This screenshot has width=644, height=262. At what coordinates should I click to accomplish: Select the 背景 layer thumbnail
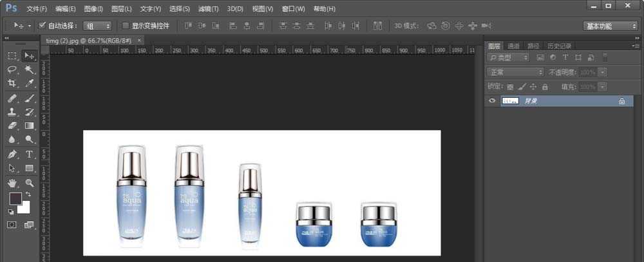click(510, 101)
